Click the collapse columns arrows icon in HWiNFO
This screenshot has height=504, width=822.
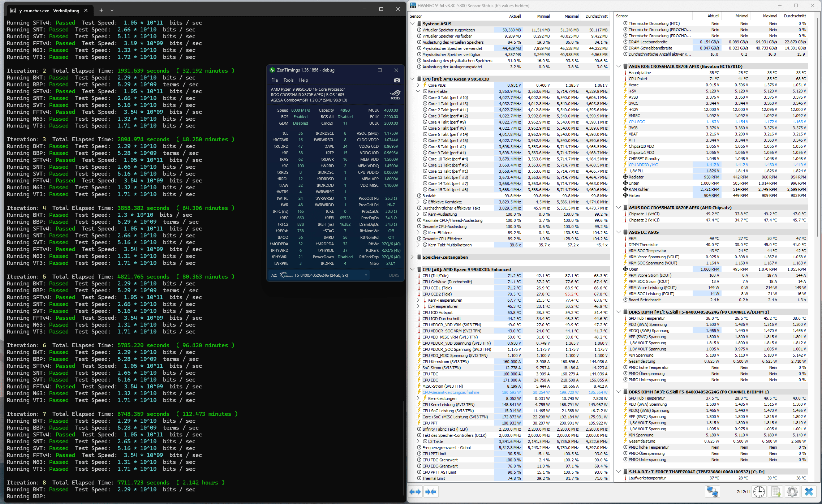click(431, 492)
